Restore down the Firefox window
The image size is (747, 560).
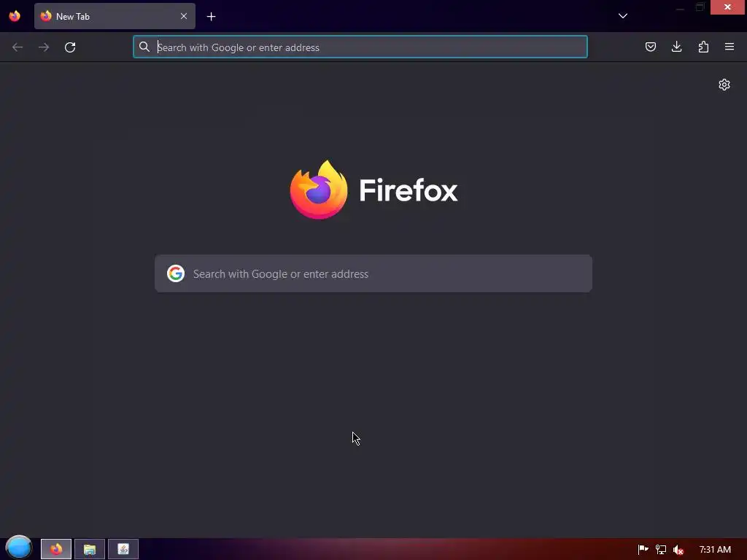coord(700,7)
